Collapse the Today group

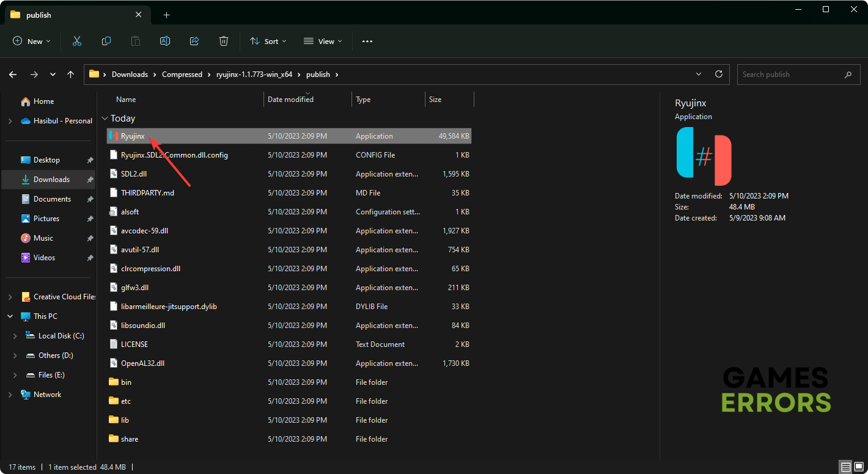[105, 119]
